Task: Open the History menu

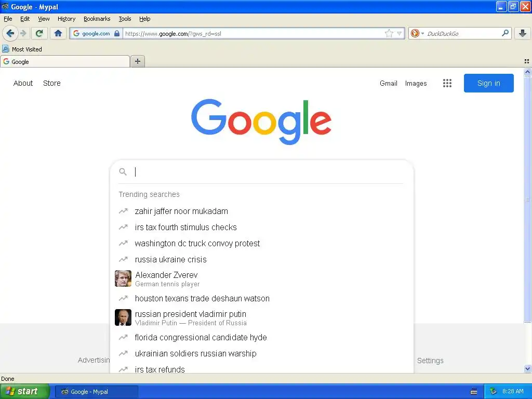Action: tap(66, 19)
